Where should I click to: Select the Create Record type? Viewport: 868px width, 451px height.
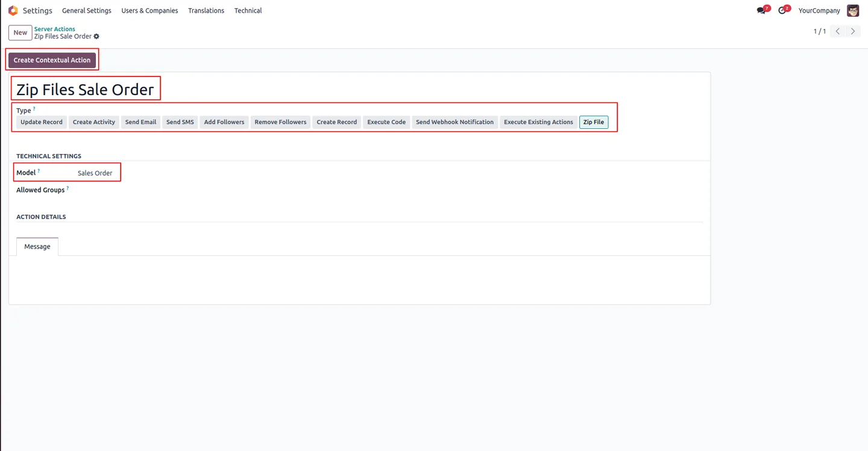[337, 122]
